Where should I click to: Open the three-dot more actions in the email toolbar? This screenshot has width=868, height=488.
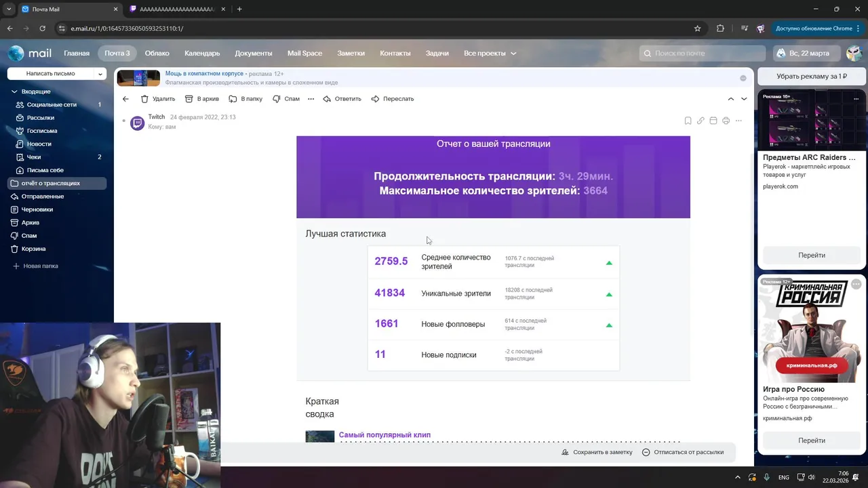pyautogui.click(x=311, y=99)
